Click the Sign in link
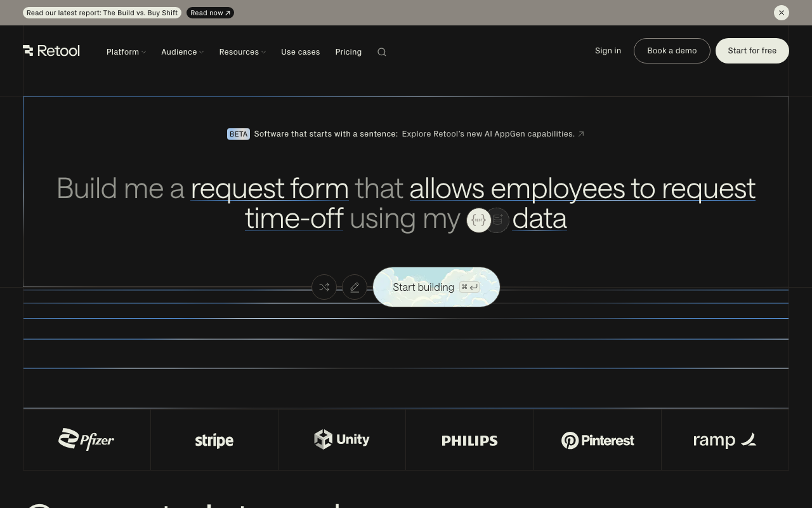Screen dimensions: 812x508 (x=608, y=50)
